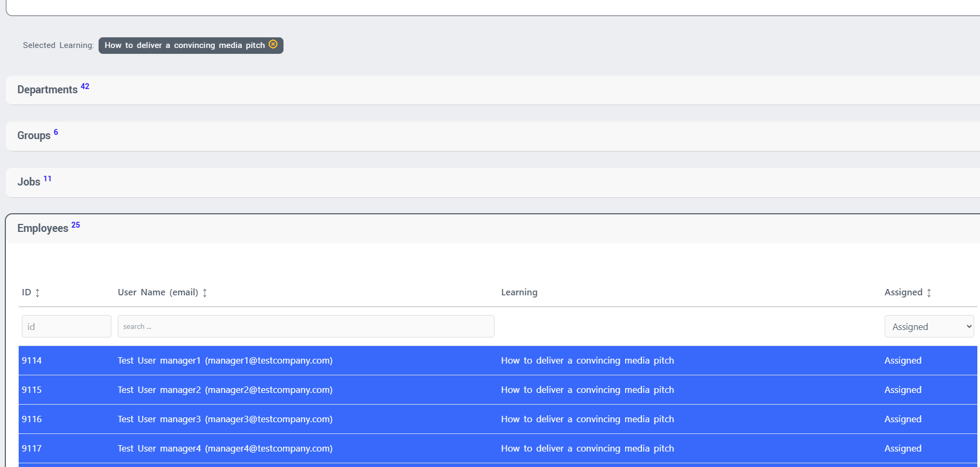Open the Assigned filter dropdown

(x=929, y=326)
